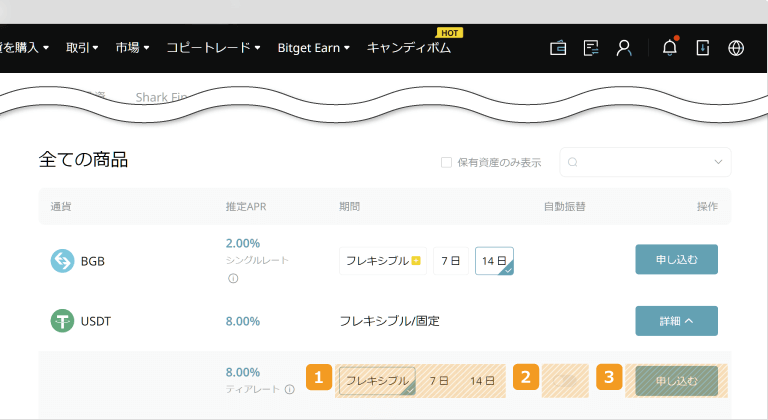768x420 pixels.
Task: Open the notifications bell icon
Action: pos(670,47)
